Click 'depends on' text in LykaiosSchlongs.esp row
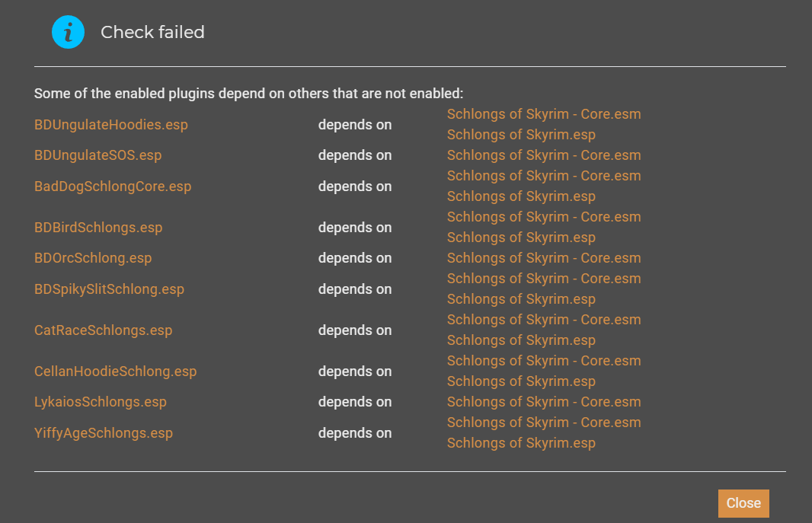Image resolution: width=812 pixels, height=523 pixels. pyautogui.click(x=355, y=402)
